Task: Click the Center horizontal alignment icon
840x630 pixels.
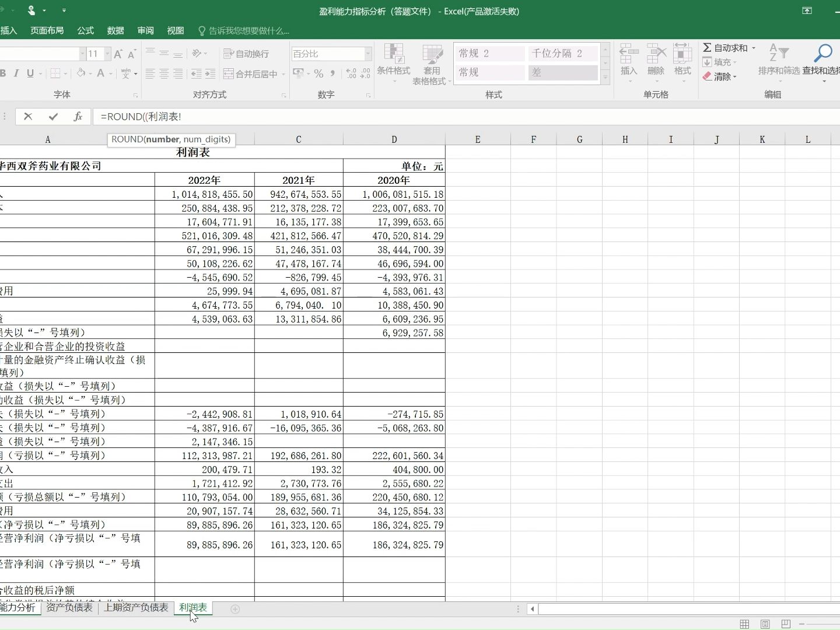Action: click(x=164, y=73)
